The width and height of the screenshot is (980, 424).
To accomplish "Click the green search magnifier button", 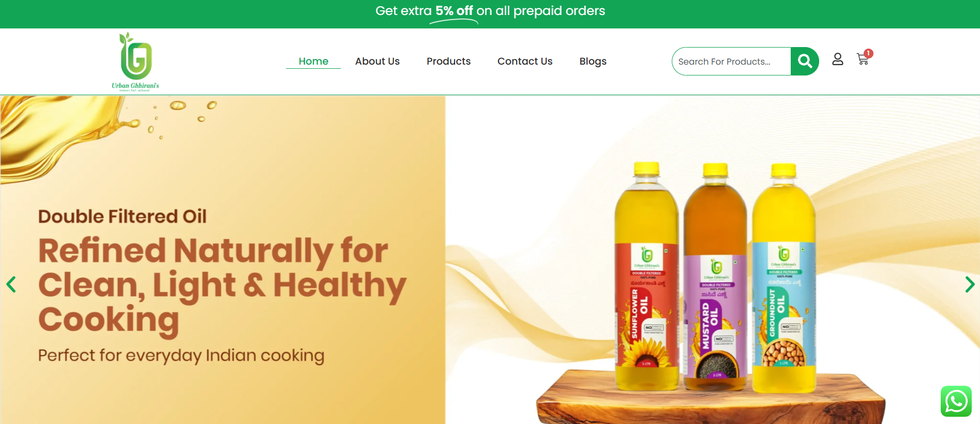I will click(805, 62).
